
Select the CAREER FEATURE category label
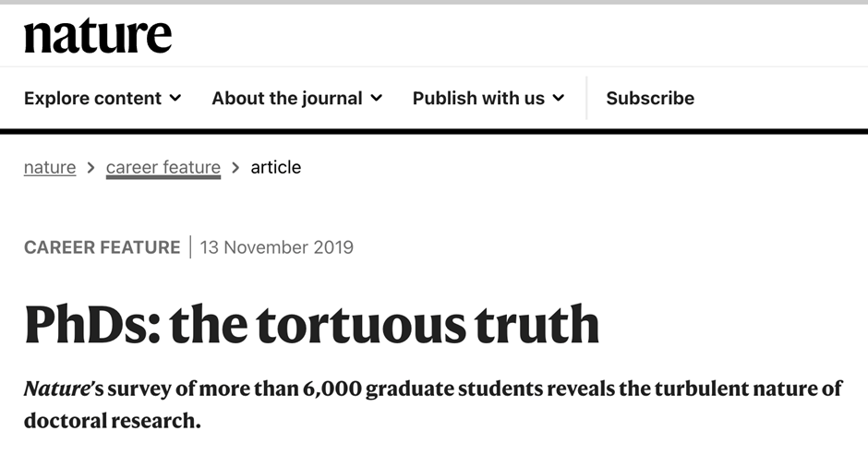click(102, 246)
